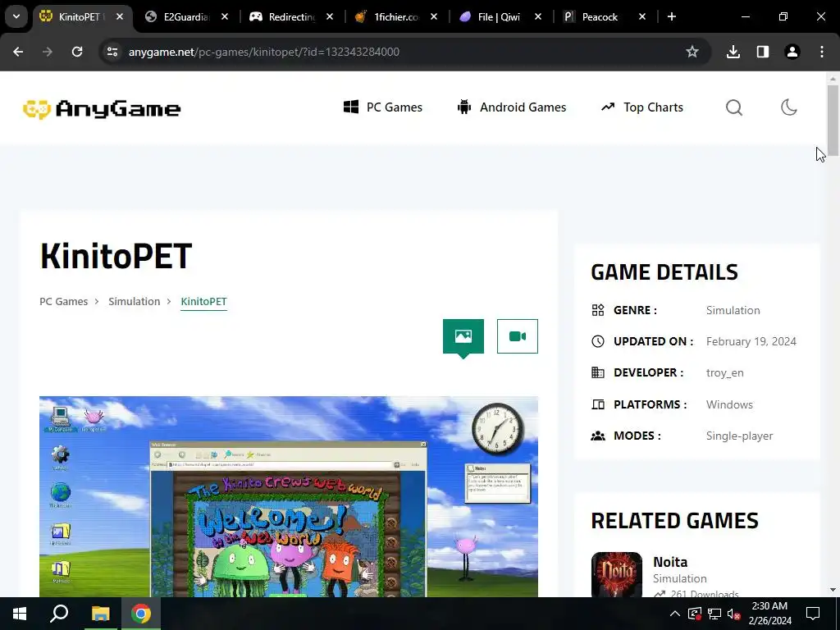The image size is (840, 630).
Task: Open Android Games menu
Action: (x=512, y=107)
